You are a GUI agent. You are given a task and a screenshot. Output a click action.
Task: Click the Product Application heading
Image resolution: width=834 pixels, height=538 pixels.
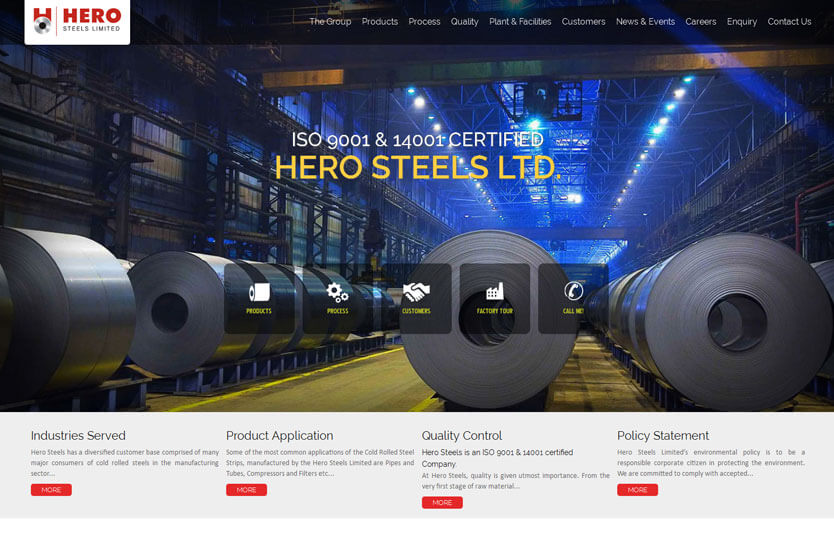tap(280, 435)
